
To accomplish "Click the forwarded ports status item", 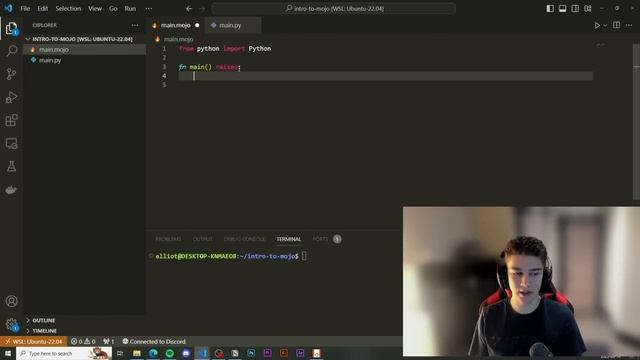I will [x=109, y=342].
